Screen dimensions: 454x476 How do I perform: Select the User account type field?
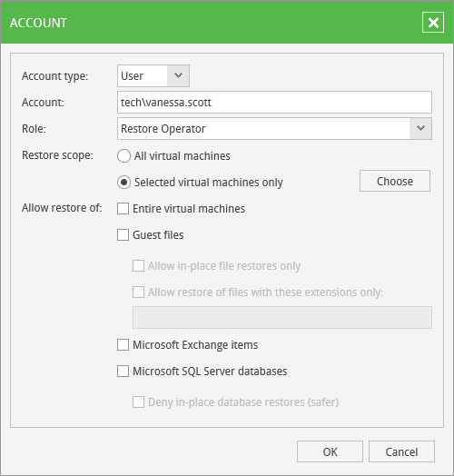(x=153, y=75)
